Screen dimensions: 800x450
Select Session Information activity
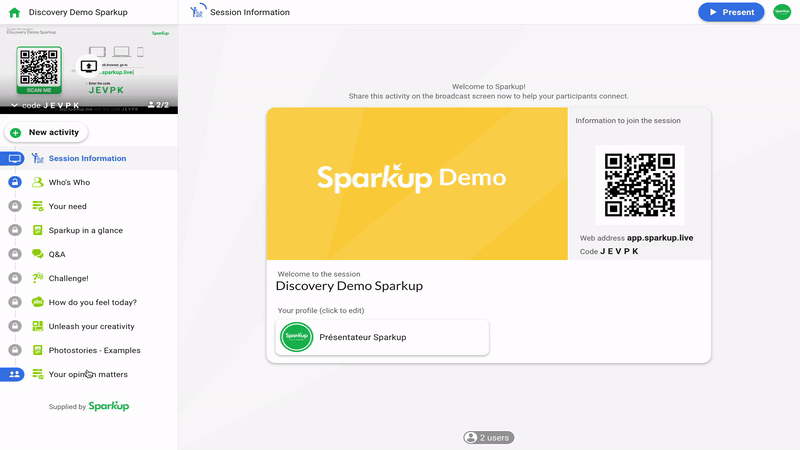(89, 158)
